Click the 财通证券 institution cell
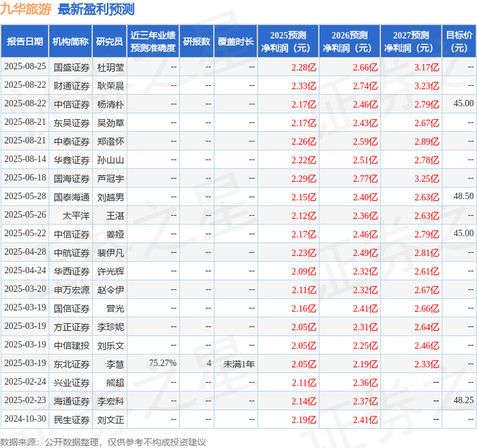Screen dimensions: 477x448 (x=72, y=86)
